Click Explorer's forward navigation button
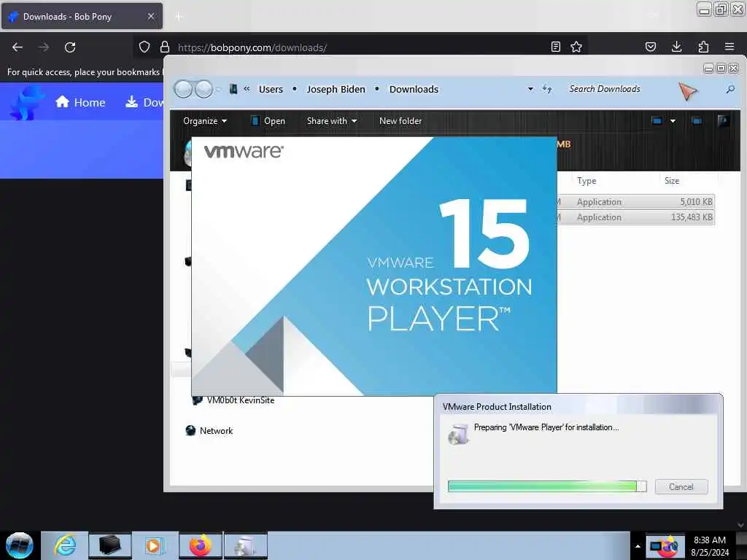This screenshot has height=560, width=747. coord(204,89)
